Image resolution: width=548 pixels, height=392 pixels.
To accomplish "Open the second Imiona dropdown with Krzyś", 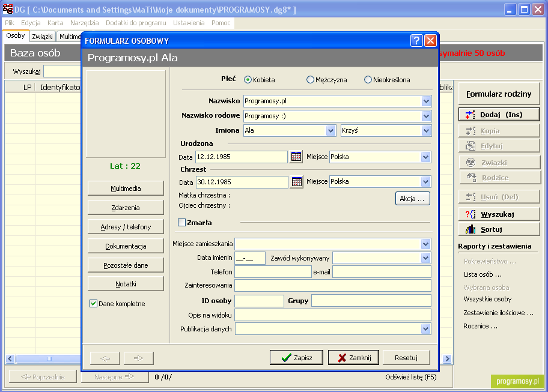I will click(x=426, y=130).
